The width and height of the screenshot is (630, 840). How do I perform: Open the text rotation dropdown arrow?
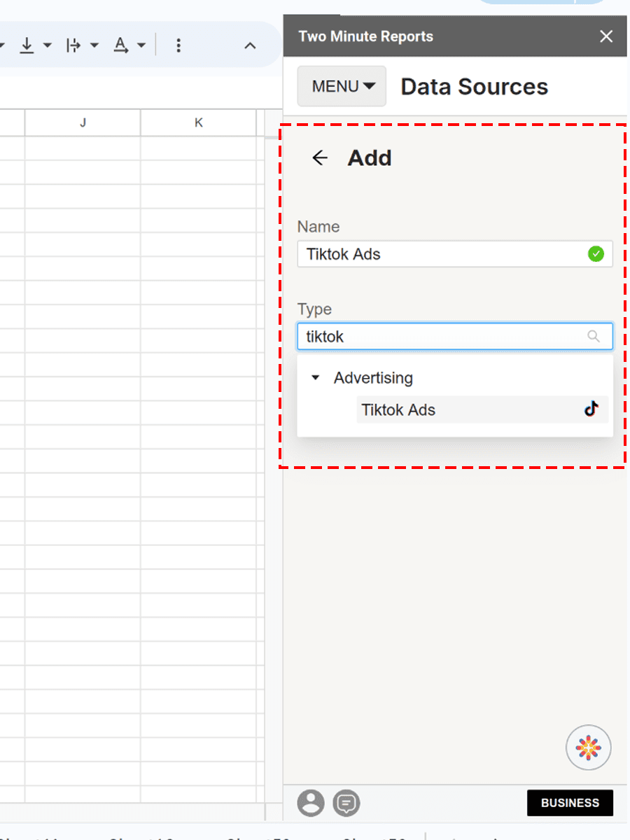(141, 45)
